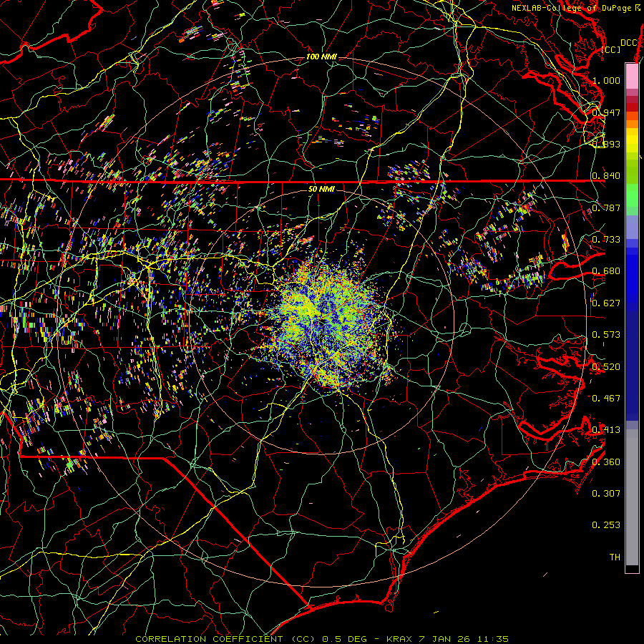
Task: Select the 0.893 legend value
Action: 606,144
